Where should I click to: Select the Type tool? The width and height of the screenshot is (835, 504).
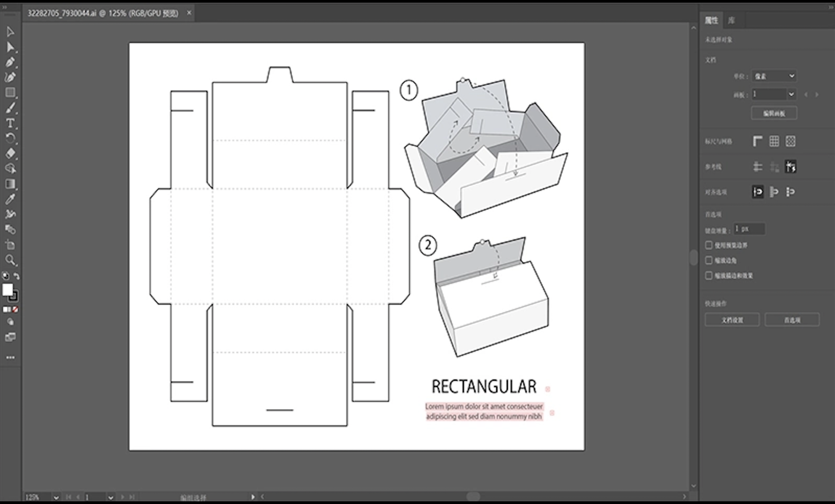10,123
